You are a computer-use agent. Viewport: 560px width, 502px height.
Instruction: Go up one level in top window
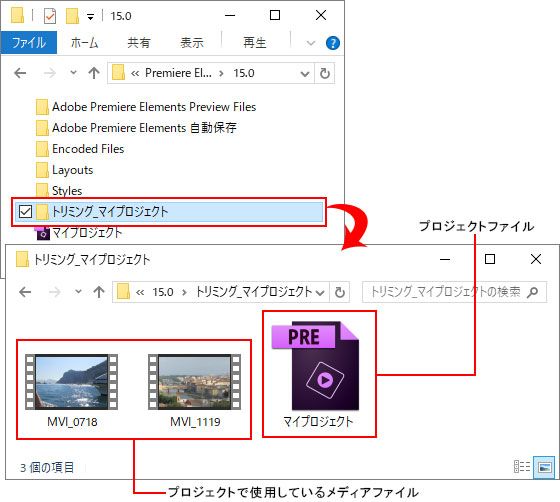click(x=94, y=73)
